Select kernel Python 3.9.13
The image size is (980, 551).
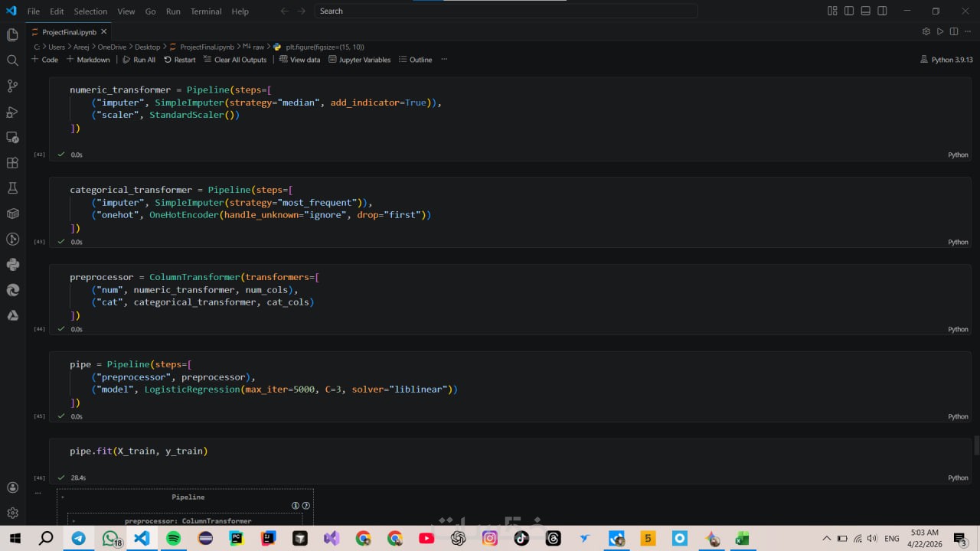946,60
